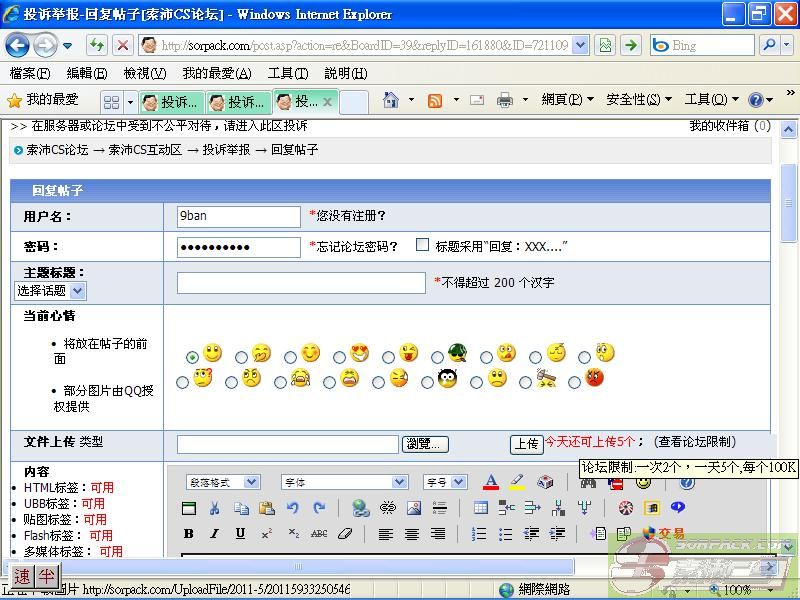Select the first smiley mood radio button
This screenshot has width=800, height=600.
pyautogui.click(x=192, y=357)
